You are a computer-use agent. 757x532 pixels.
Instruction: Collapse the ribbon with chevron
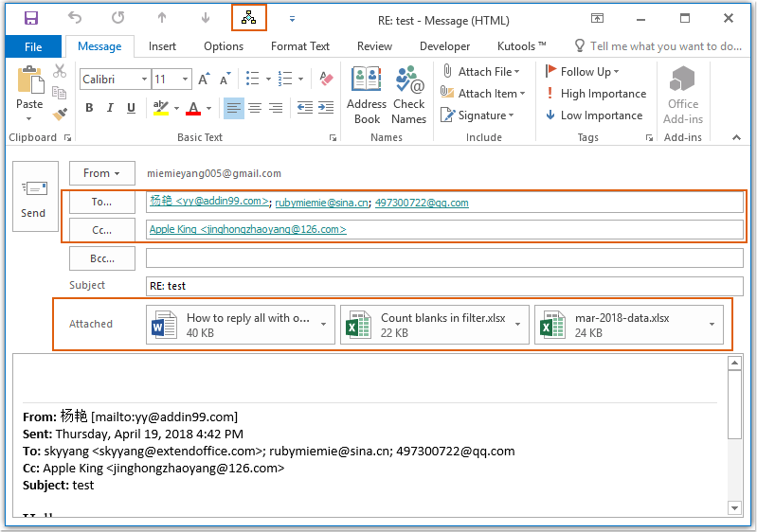pyautogui.click(x=736, y=137)
